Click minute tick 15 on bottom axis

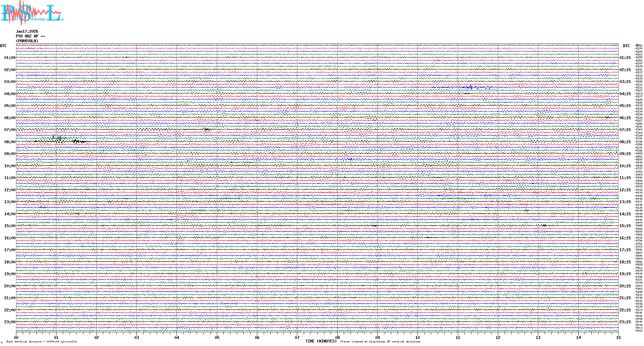[618, 337]
